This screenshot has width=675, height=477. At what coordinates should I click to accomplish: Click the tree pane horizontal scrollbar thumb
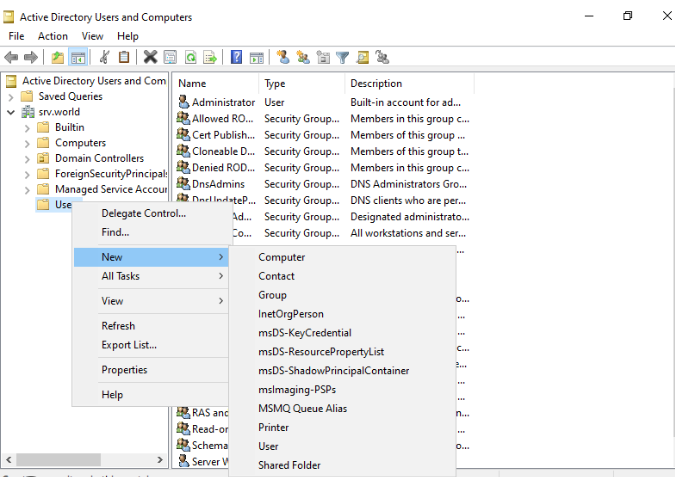tap(59, 459)
